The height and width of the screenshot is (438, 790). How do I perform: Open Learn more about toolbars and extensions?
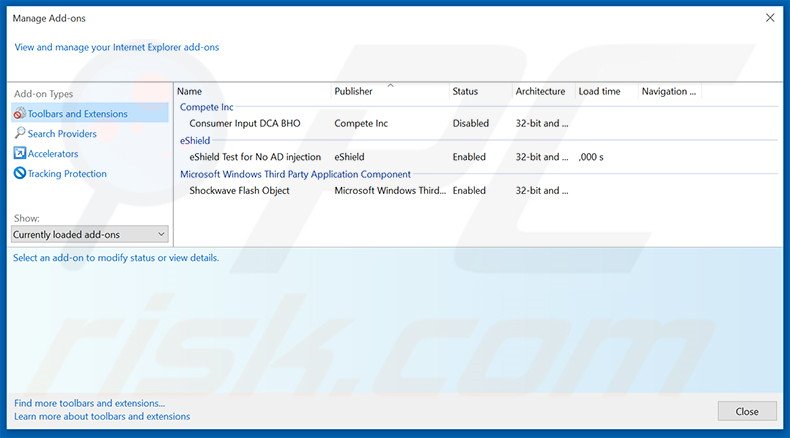pyautogui.click(x=102, y=416)
